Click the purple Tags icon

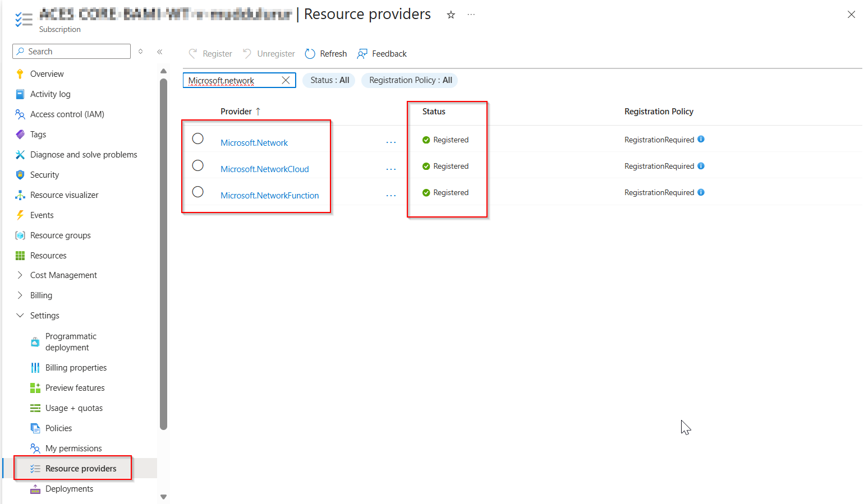(x=20, y=135)
